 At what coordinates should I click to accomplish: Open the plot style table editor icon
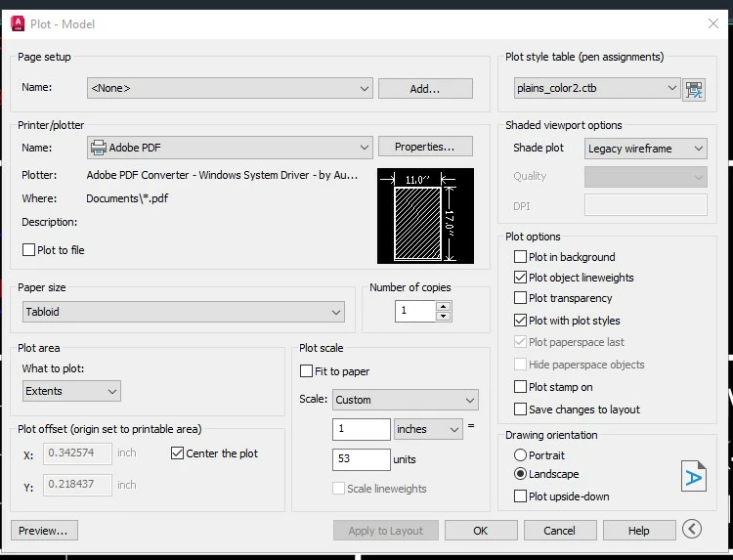[694, 89]
